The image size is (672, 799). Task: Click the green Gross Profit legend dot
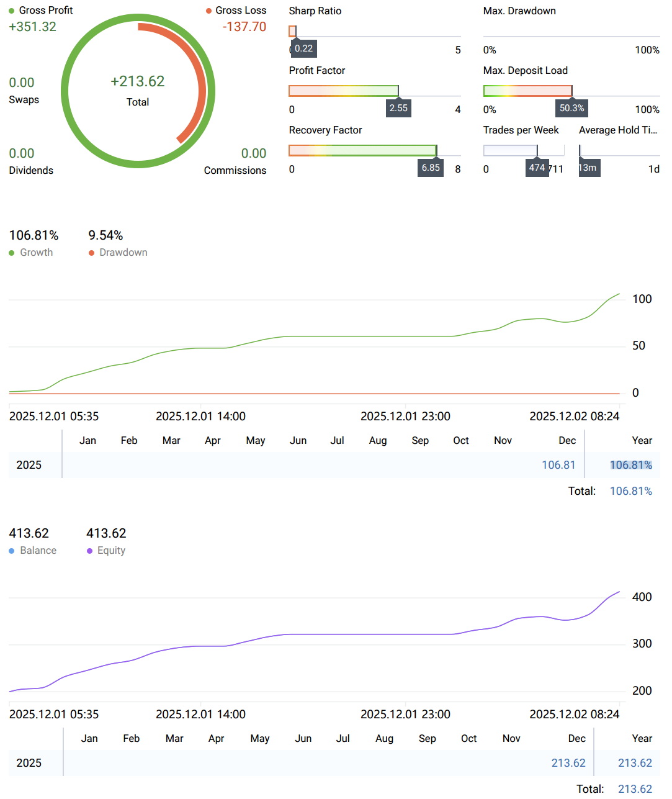point(12,11)
